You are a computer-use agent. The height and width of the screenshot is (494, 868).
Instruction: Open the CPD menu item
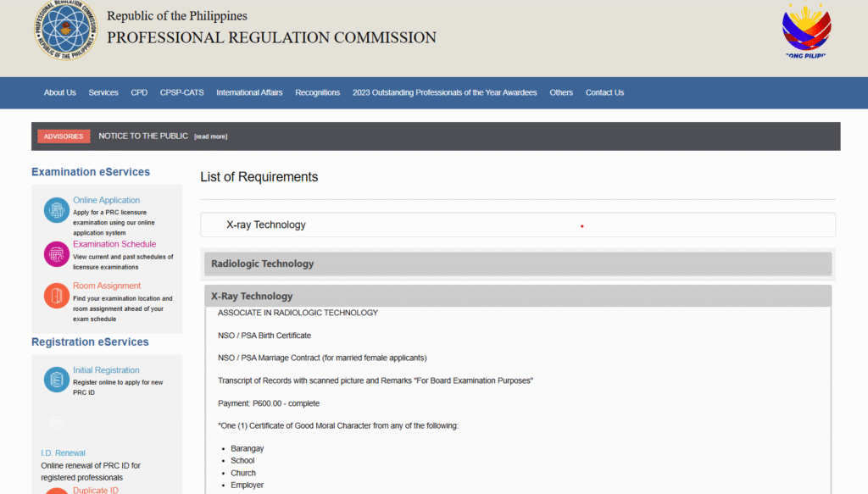coord(139,92)
